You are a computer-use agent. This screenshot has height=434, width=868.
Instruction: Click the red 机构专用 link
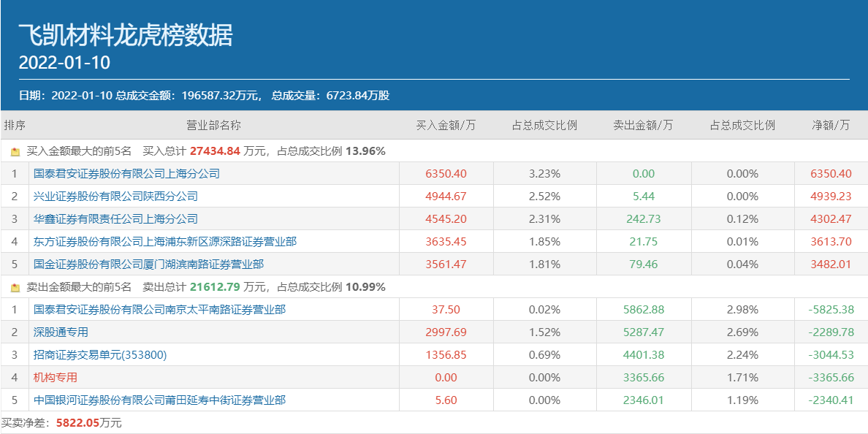[55, 378]
